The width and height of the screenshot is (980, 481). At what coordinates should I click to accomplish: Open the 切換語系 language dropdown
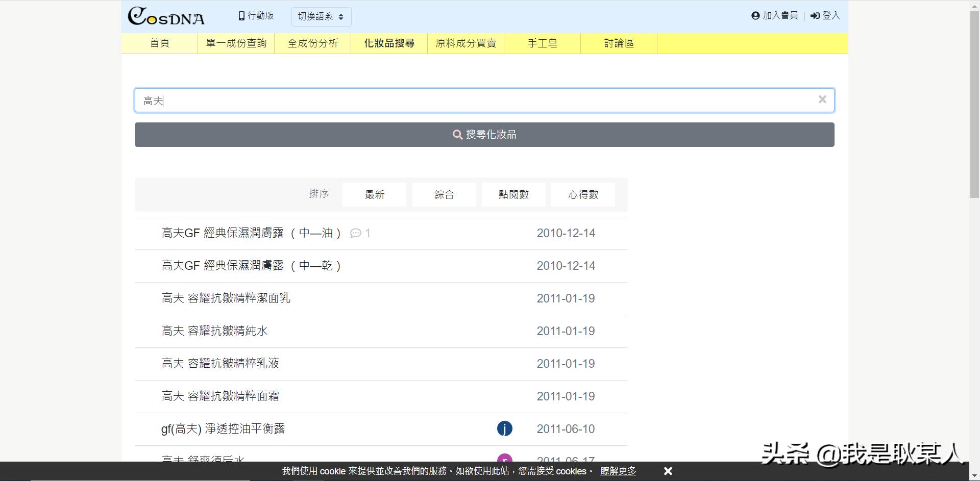coord(321,16)
